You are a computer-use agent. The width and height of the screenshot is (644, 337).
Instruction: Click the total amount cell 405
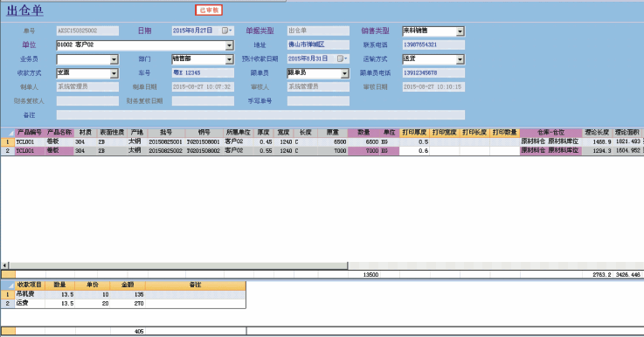[x=128, y=331]
